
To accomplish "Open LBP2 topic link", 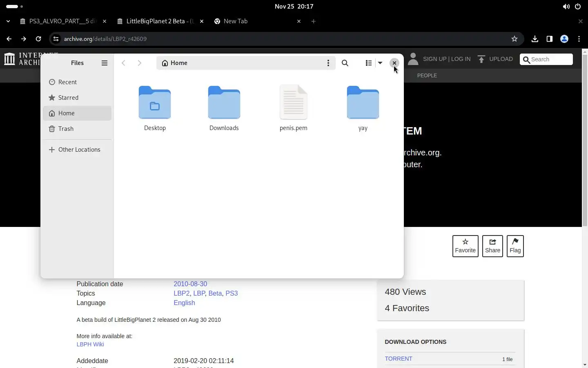I will tap(182, 293).
